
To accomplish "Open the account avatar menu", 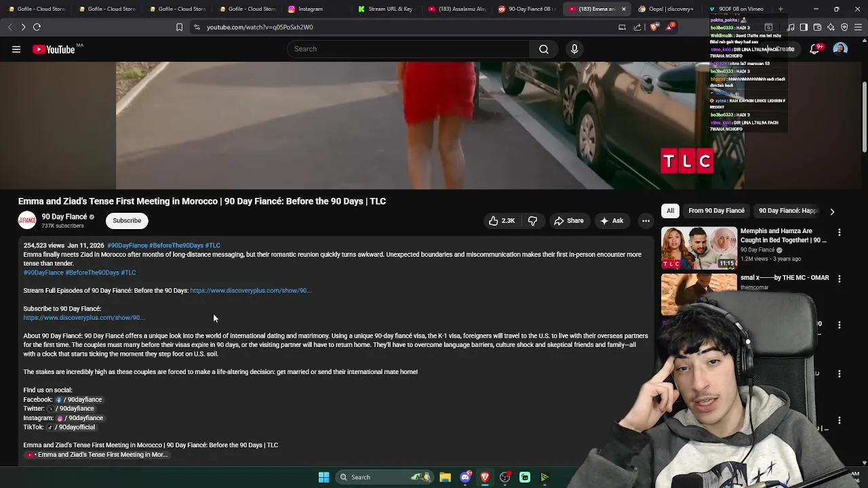I will pyautogui.click(x=840, y=49).
